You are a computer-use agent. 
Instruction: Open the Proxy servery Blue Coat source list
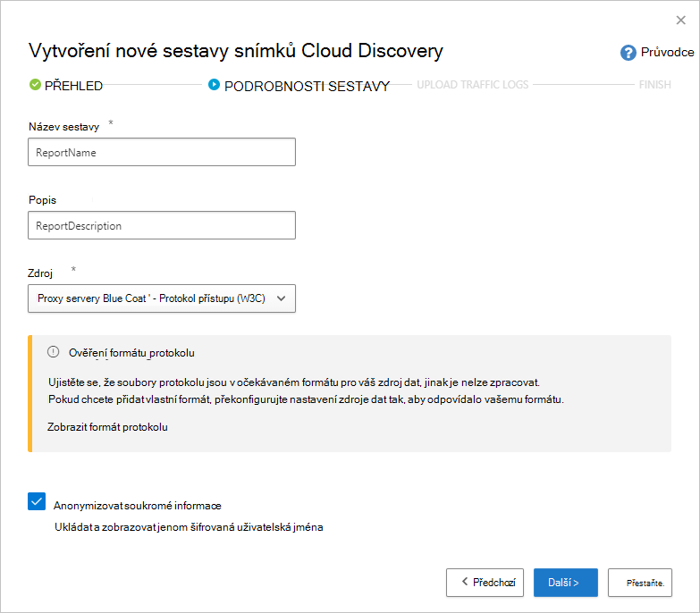point(162,298)
